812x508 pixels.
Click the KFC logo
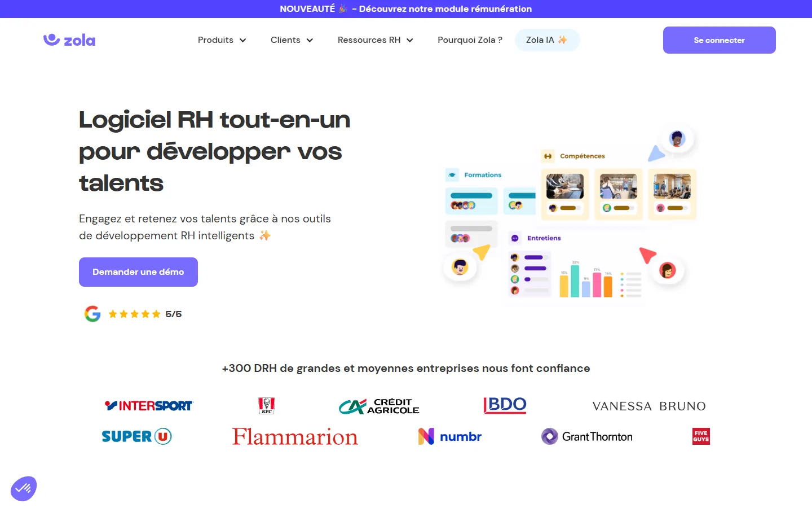(267, 405)
